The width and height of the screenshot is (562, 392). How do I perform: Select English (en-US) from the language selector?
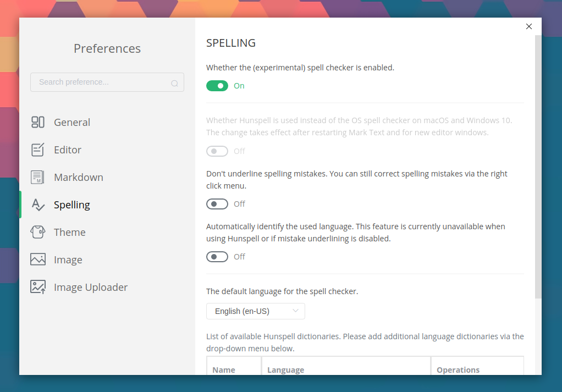pyautogui.click(x=255, y=311)
